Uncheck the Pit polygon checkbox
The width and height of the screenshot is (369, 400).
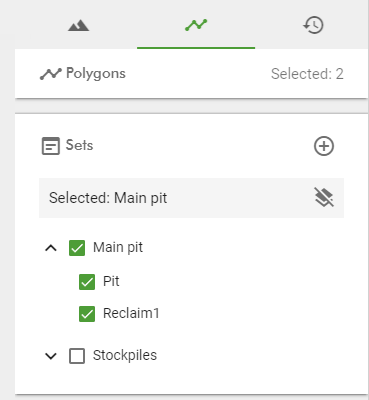click(87, 282)
